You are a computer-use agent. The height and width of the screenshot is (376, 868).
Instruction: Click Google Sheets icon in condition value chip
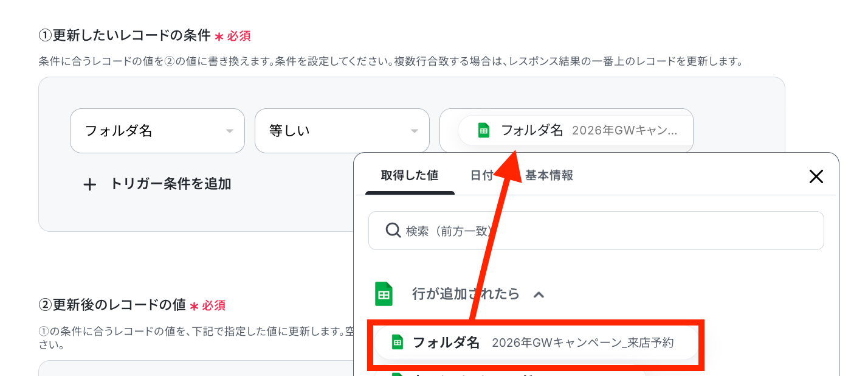[484, 130]
